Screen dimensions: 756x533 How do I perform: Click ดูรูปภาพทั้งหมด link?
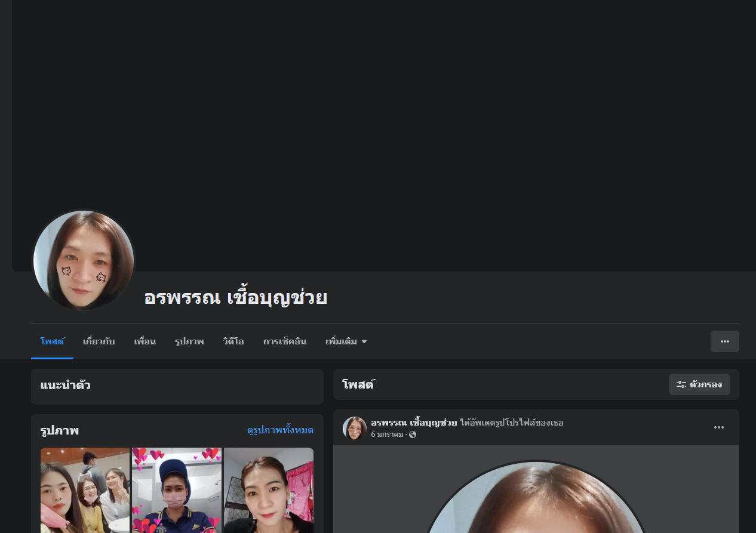coord(280,430)
